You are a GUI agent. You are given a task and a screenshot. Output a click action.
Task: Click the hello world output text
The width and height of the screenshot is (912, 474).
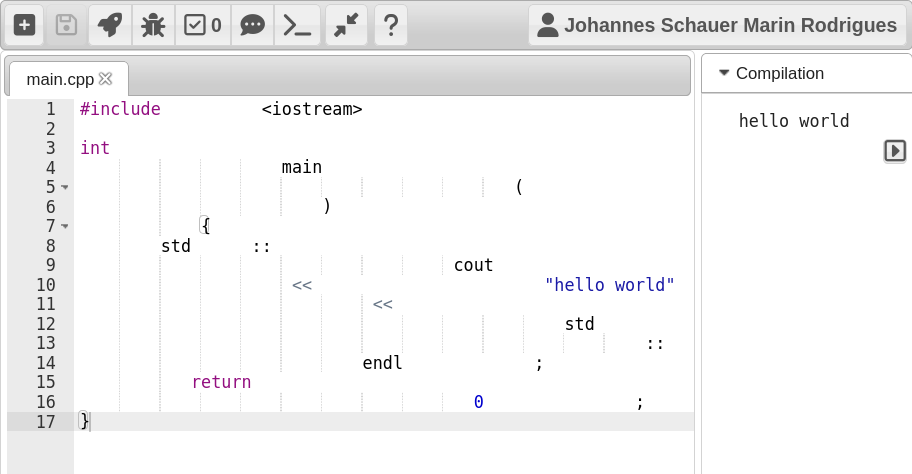click(x=794, y=121)
